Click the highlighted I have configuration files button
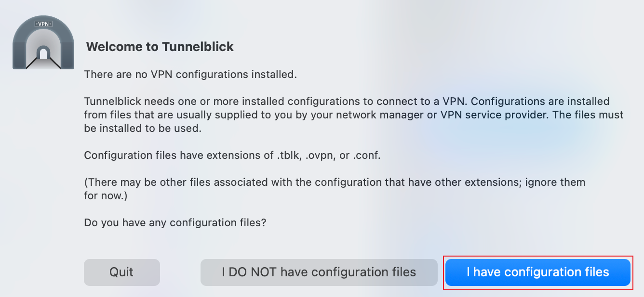 [x=537, y=272]
